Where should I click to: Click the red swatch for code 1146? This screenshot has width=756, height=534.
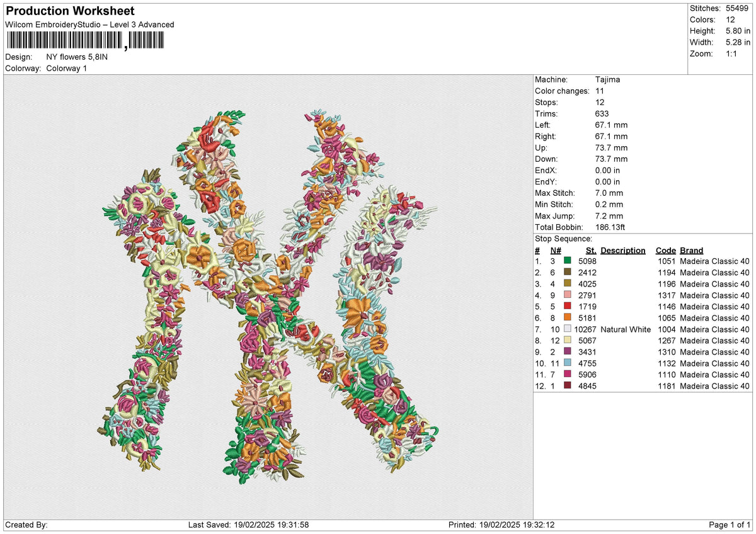[x=567, y=306]
